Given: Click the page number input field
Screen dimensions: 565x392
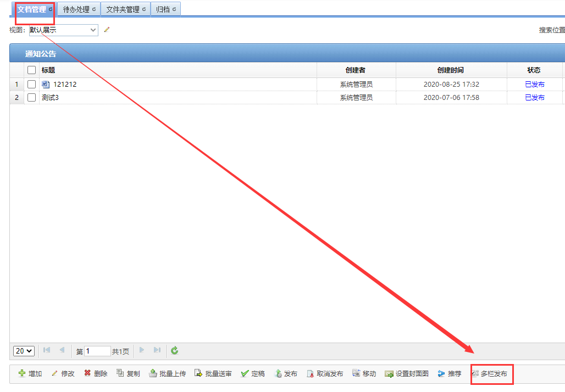Looking at the screenshot, I should (x=97, y=351).
